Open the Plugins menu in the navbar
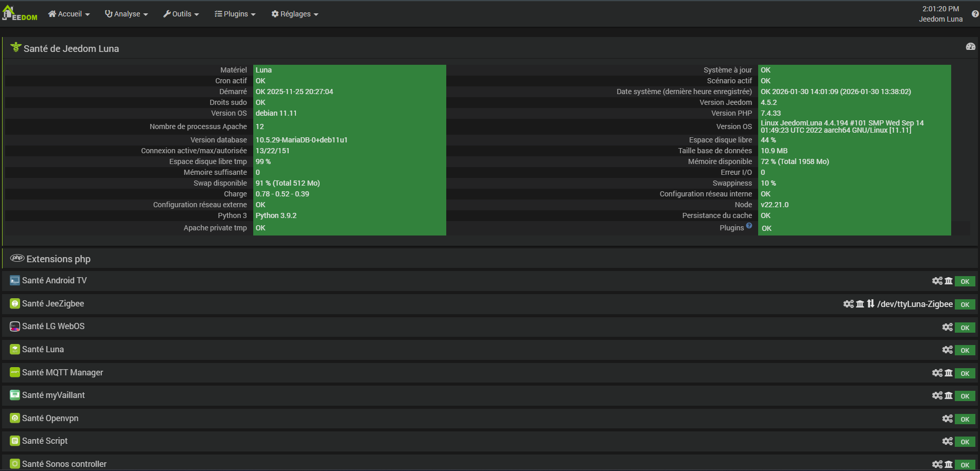This screenshot has width=980, height=471. click(235, 14)
